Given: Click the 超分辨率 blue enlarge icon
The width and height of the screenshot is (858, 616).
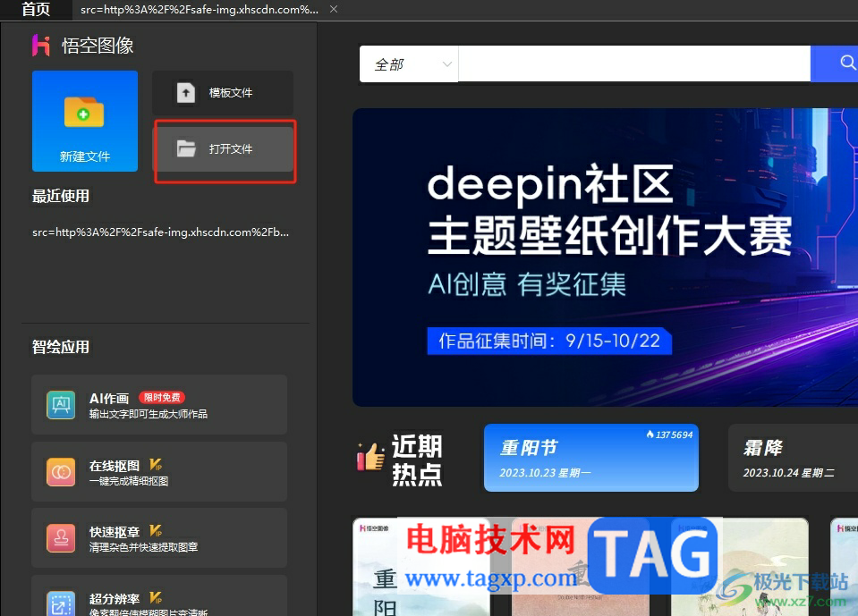Looking at the screenshot, I should 61,603.
